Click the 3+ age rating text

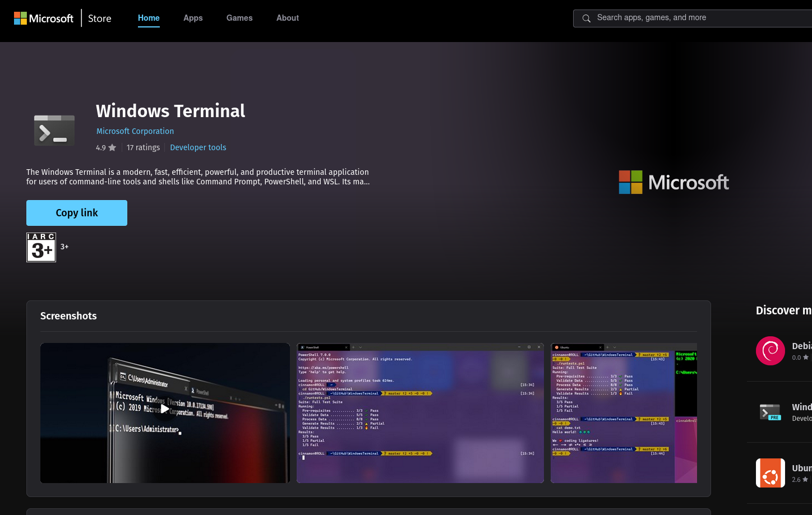(x=64, y=247)
